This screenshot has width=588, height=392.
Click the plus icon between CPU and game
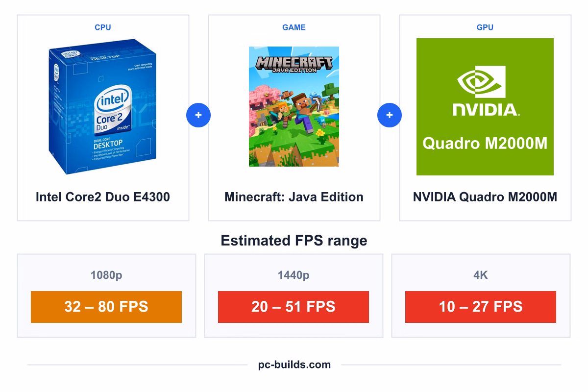point(198,116)
